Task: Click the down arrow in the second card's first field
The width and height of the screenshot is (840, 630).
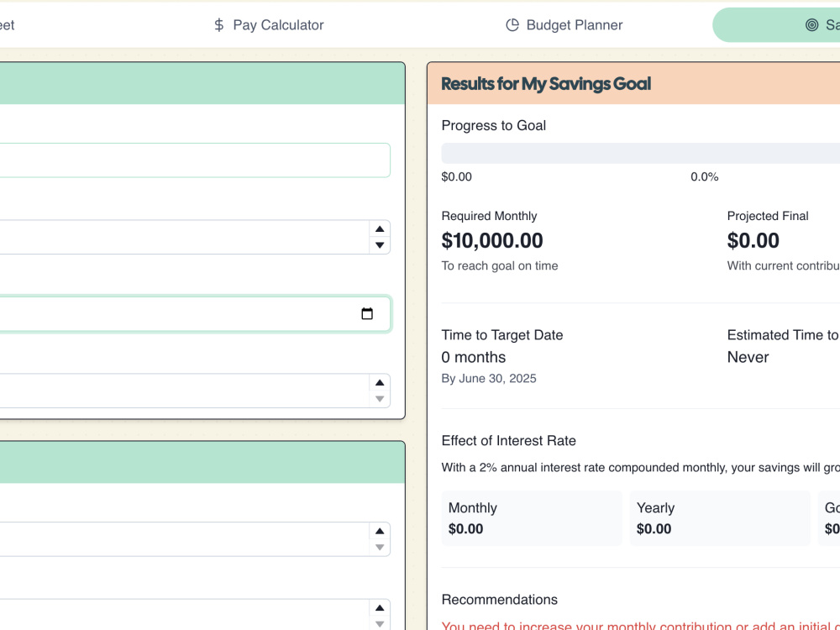Action: [x=380, y=548]
